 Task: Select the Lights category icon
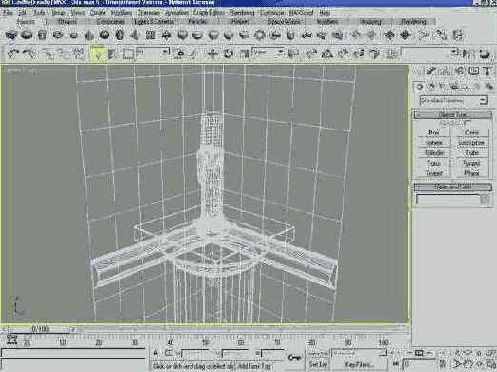[x=443, y=86]
